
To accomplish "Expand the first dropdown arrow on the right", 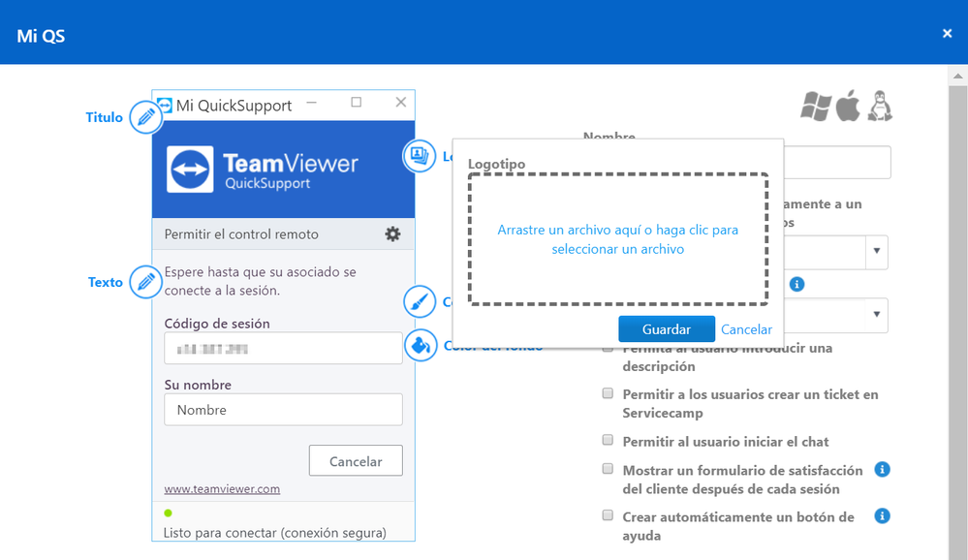I will 877,251.
